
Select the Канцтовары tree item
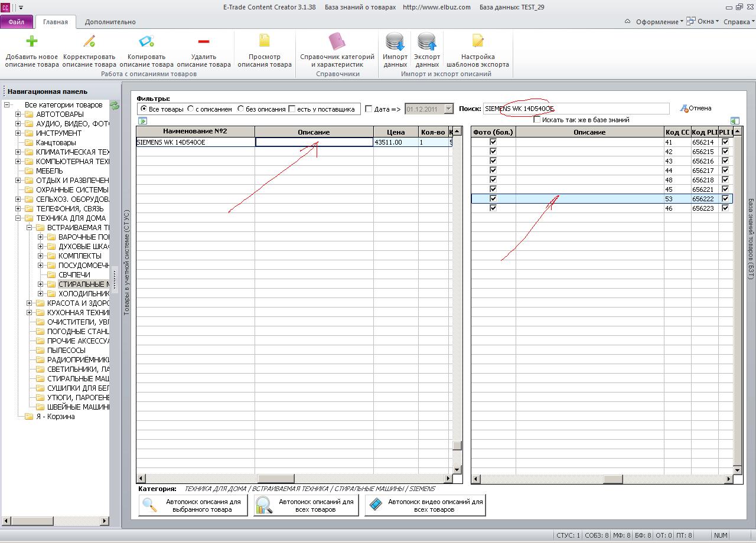tap(56, 143)
